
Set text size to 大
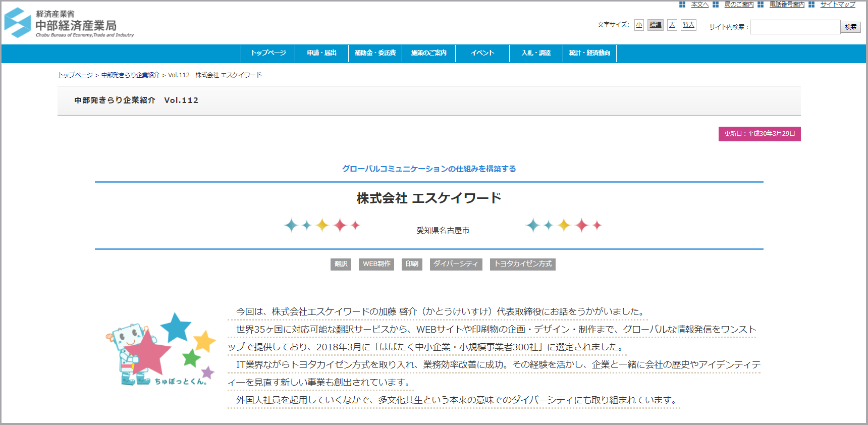pyautogui.click(x=672, y=25)
